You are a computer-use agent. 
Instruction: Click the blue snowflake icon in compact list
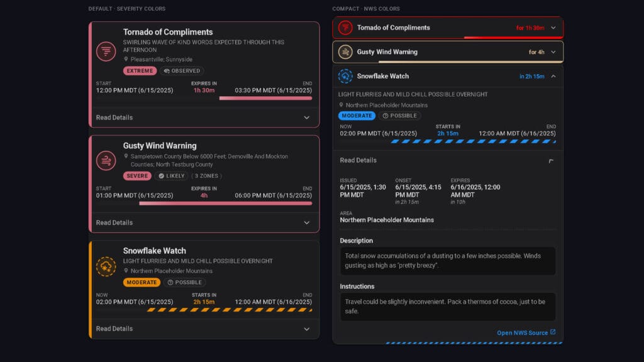345,76
